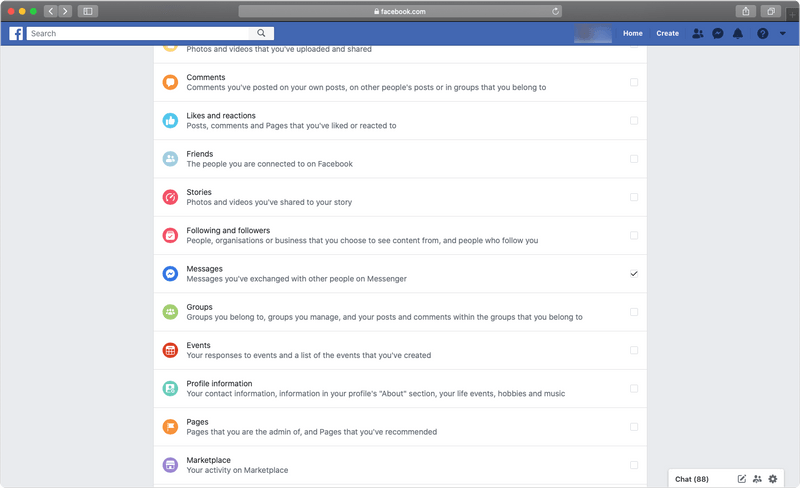The height and width of the screenshot is (488, 800).
Task: Go to Home in the top bar
Action: click(x=633, y=34)
